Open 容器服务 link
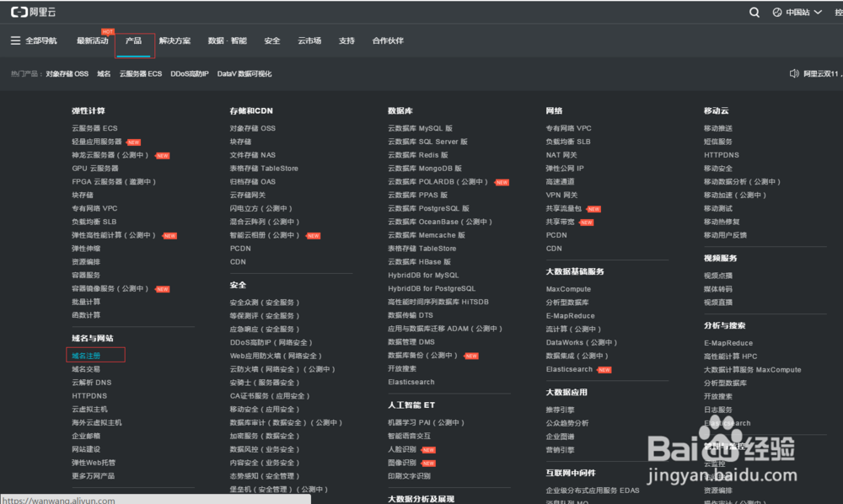The height and width of the screenshot is (504, 843). (86, 275)
